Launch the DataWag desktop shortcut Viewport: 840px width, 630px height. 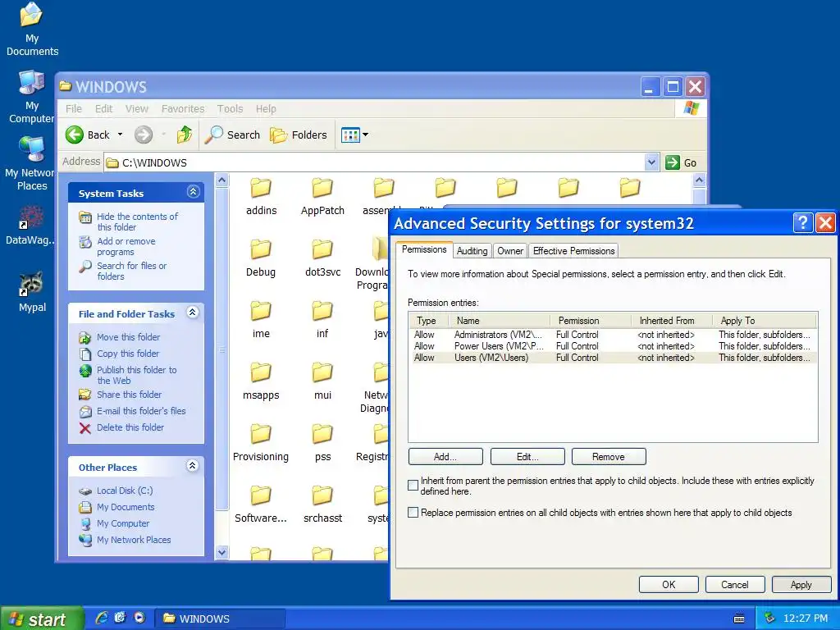point(31,226)
